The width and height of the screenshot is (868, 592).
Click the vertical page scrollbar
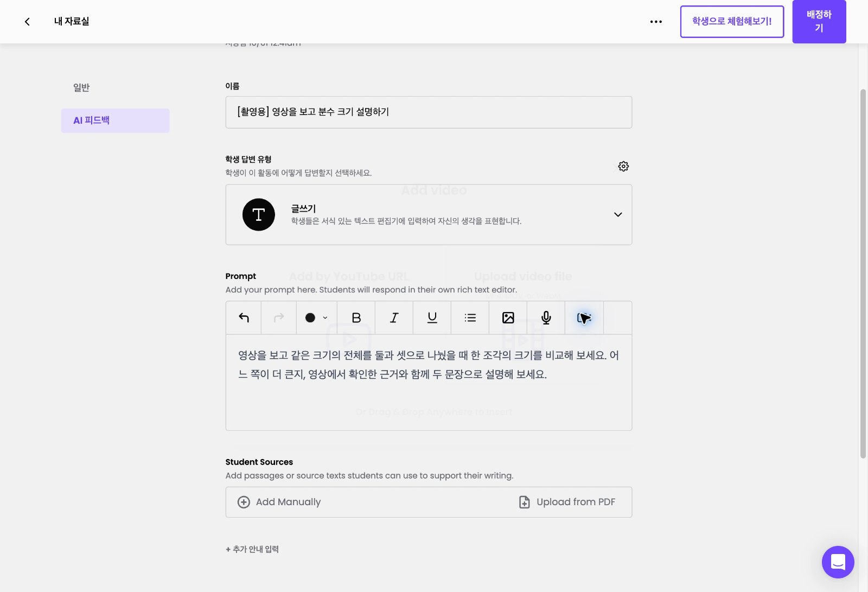coord(863,274)
